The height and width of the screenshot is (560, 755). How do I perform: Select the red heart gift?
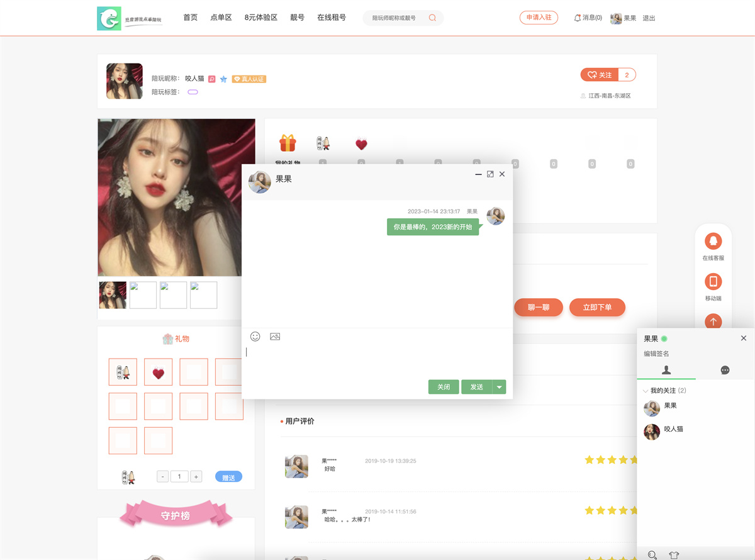[x=158, y=372]
